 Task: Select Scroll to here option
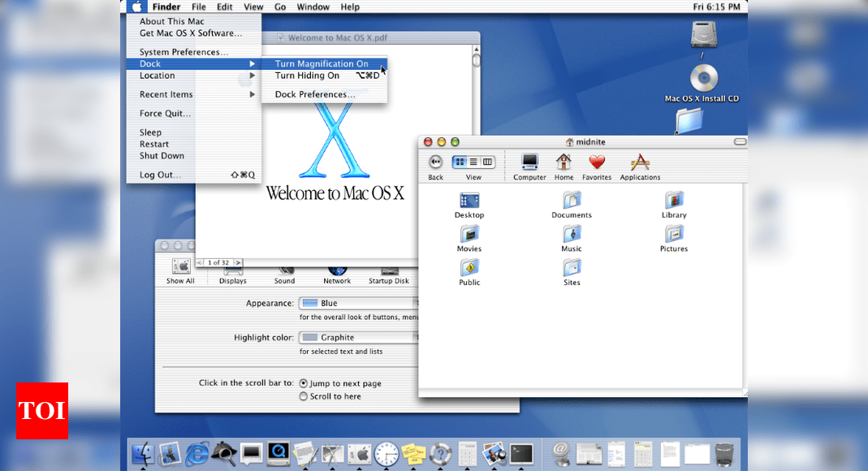coord(304,396)
